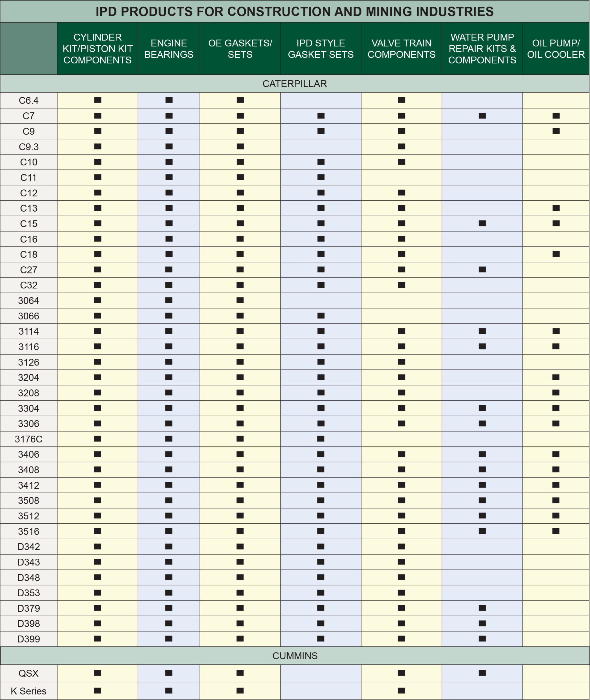Select the C18 row label
This screenshot has height=700, width=590.
[29, 254]
